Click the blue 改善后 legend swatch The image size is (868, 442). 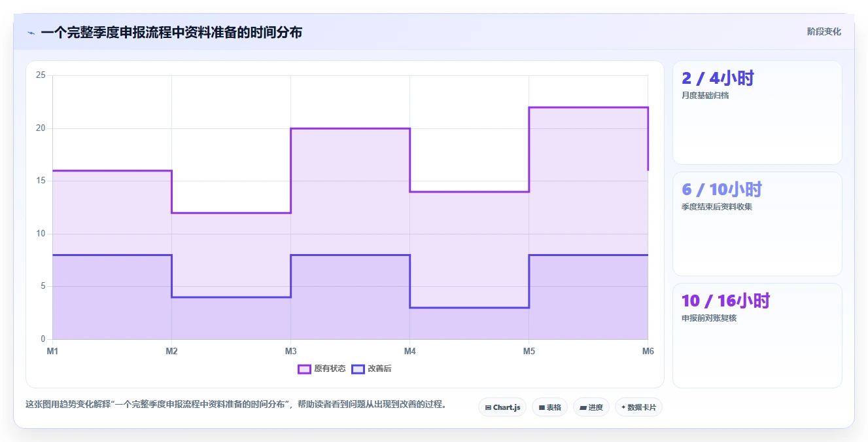(x=358, y=369)
